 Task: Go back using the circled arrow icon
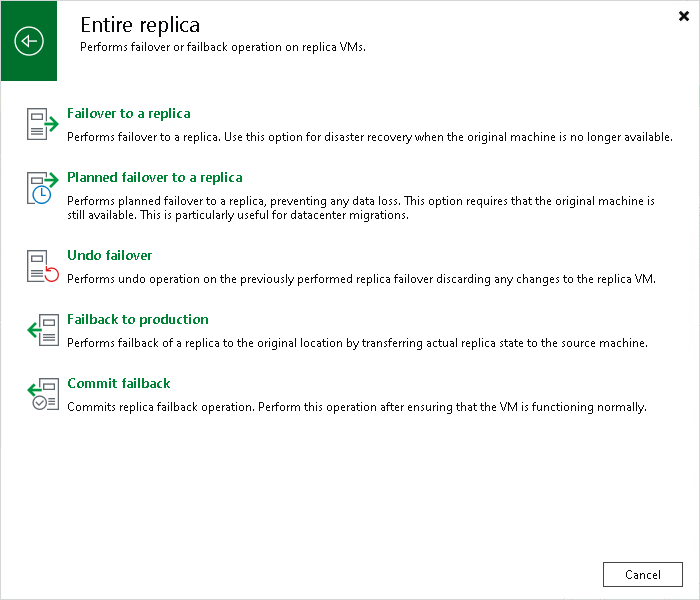click(29, 41)
